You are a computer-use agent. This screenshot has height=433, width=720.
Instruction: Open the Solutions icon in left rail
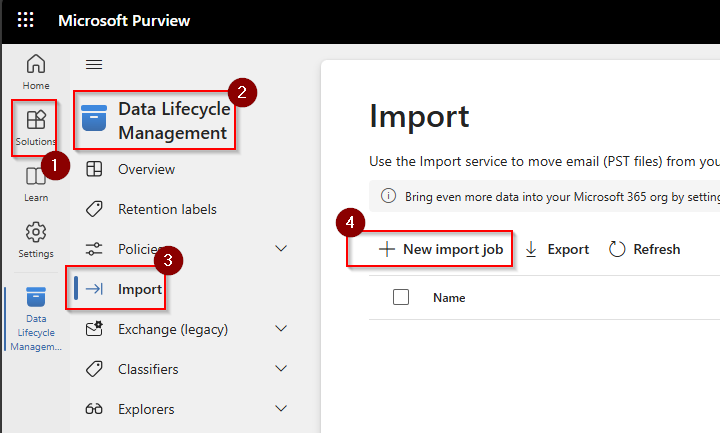[x=36, y=128]
